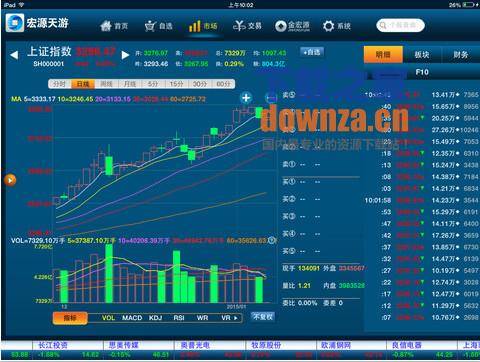Screen dimensions: 480x362
Task: Open the 金宏源 icon
Action: pyautogui.click(x=281, y=26)
